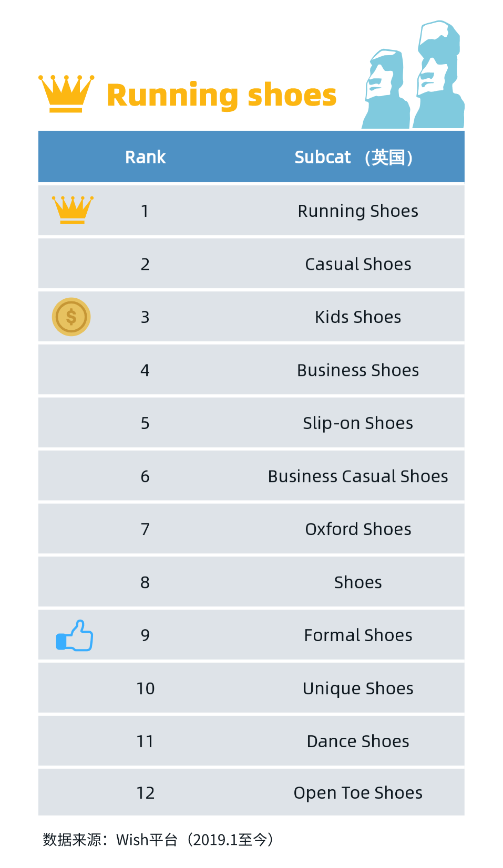Click the Wish data source footnote

click(158, 840)
